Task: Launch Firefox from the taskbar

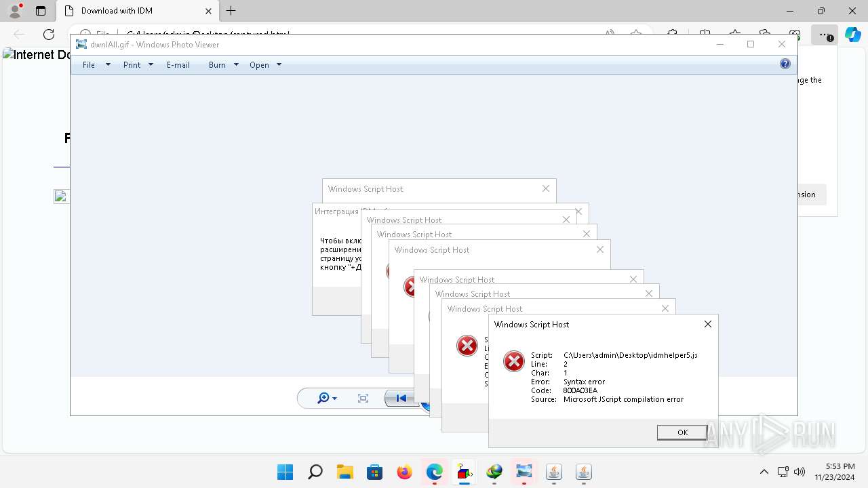Action: click(405, 472)
